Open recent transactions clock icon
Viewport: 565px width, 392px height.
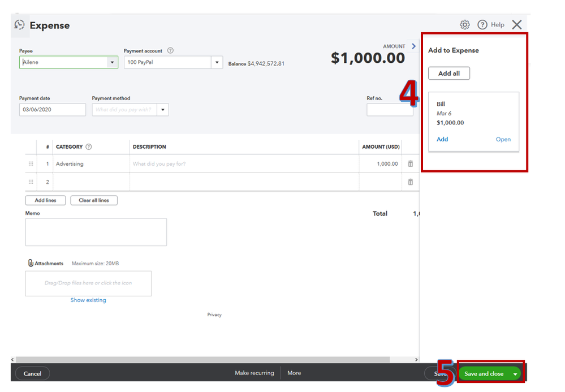[x=19, y=25]
